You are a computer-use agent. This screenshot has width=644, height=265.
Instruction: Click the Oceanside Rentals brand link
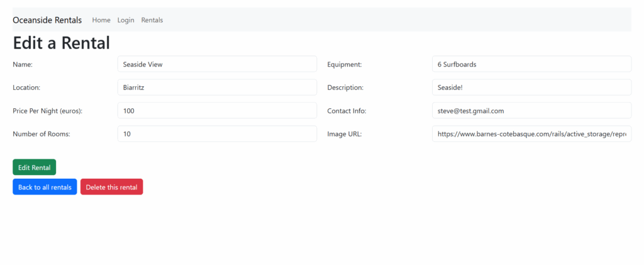(47, 20)
